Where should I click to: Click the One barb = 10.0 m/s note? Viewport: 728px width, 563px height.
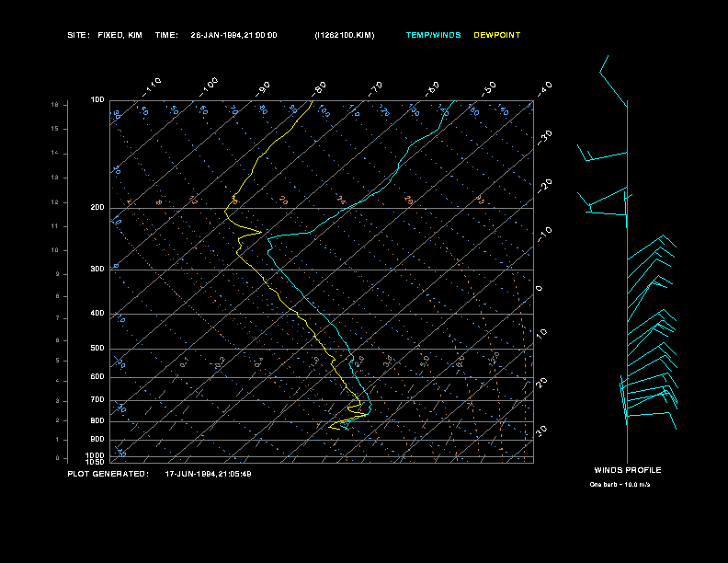(x=620, y=485)
